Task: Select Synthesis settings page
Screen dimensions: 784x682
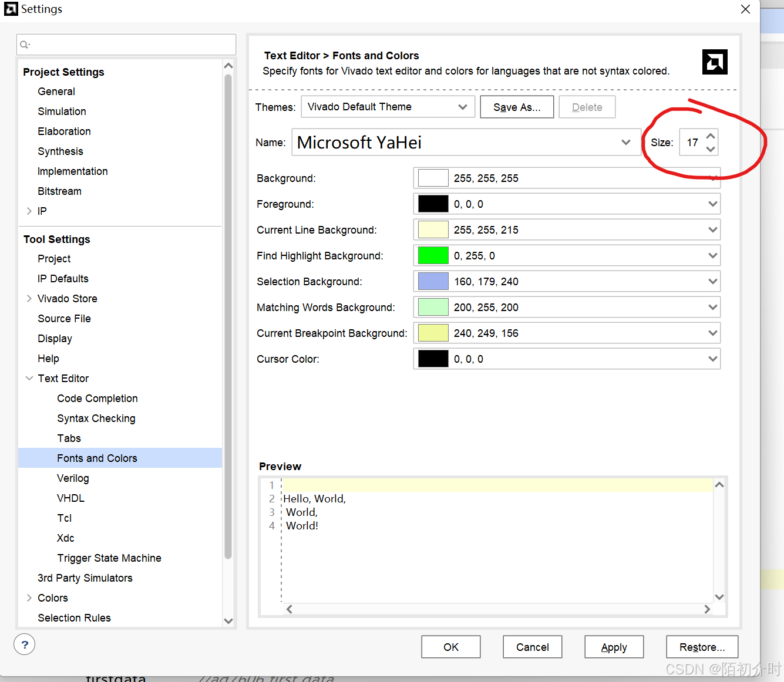Action: pyautogui.click(x=60, y=151)
